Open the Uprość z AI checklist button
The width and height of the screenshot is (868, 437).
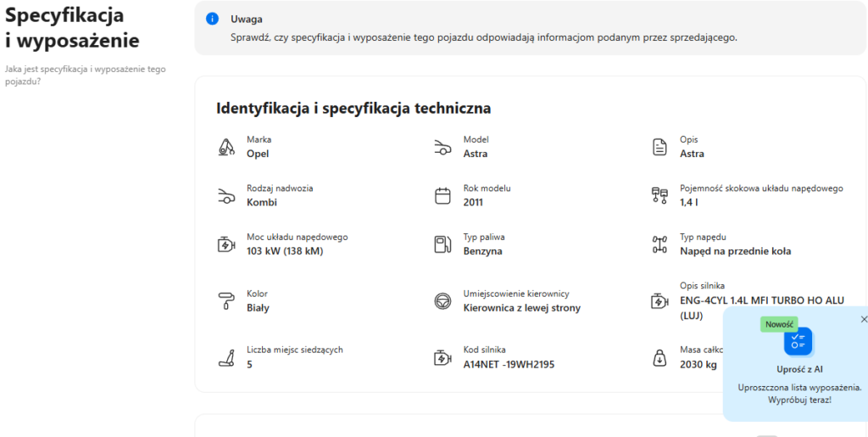click(x=798, y=342)
